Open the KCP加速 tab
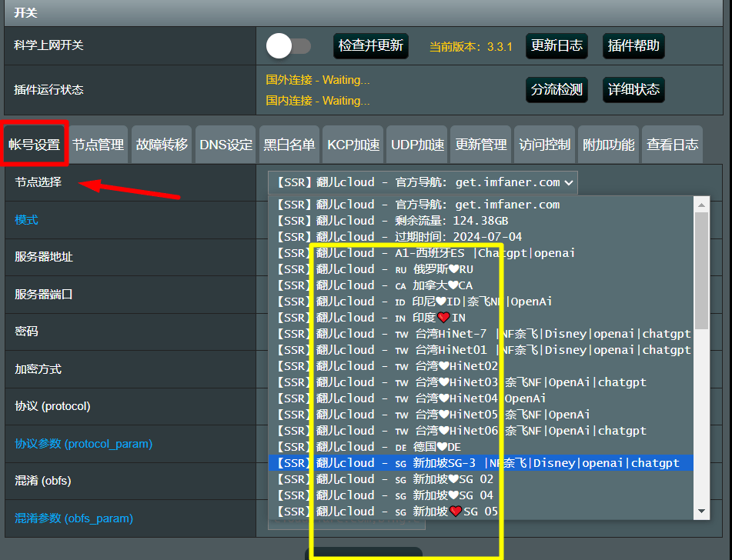The height and width of the screenshot is (560, 732). [353, 144]
